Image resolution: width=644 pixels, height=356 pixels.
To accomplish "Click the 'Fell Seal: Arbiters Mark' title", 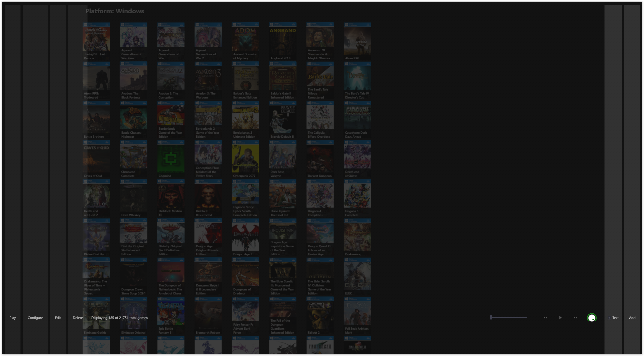I will 357,330.
